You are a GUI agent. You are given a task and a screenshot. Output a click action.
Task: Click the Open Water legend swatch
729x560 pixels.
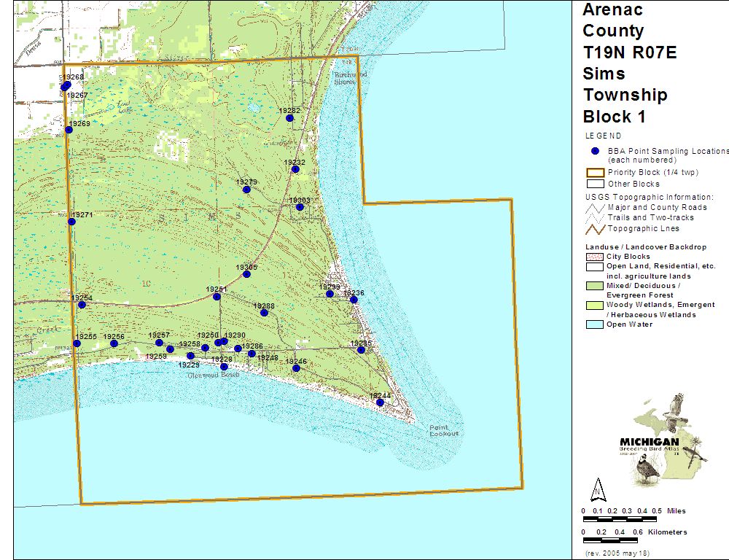(595, 324)
